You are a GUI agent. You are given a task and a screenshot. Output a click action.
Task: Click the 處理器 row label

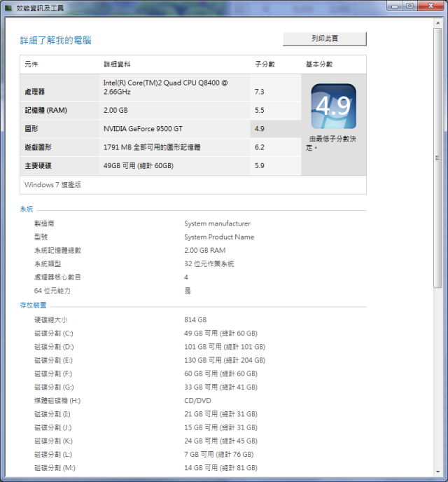tap(35, 92)
